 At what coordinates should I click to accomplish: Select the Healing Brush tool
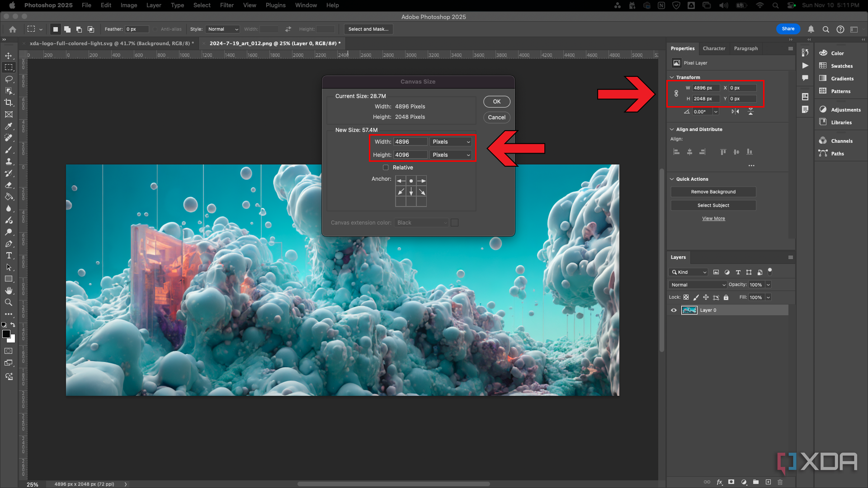coord(8,138)
